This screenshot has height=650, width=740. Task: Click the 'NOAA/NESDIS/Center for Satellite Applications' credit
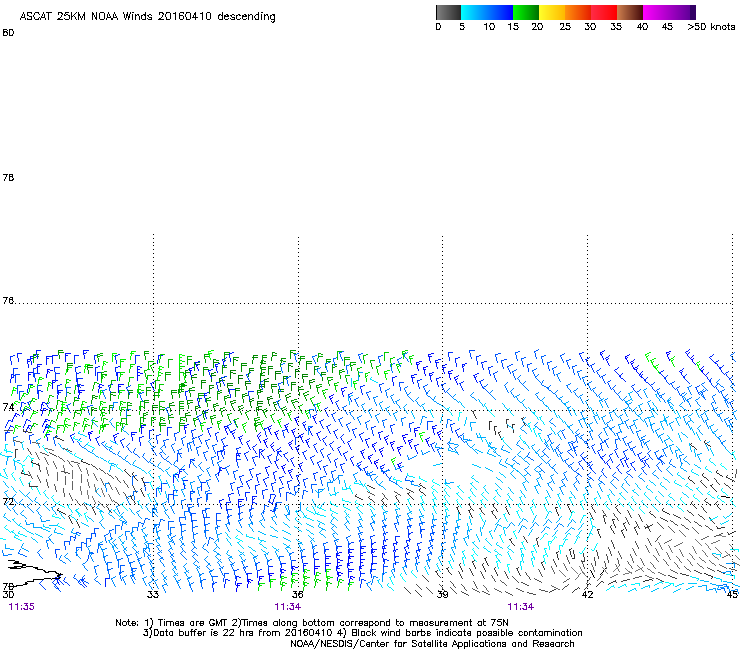pos(432,644)
